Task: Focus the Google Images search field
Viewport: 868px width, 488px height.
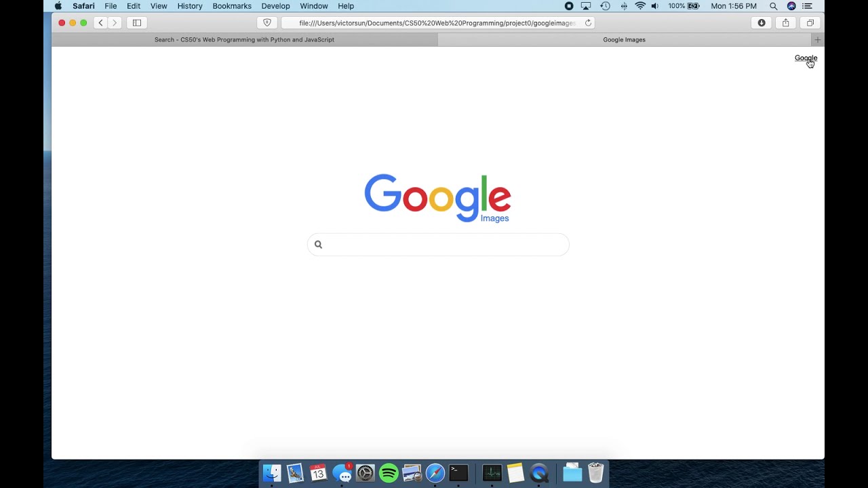Action: coord(438,245)
